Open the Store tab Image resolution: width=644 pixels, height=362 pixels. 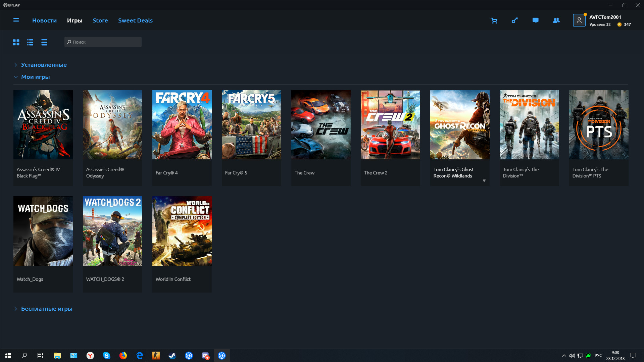click(x=100, y=20)
